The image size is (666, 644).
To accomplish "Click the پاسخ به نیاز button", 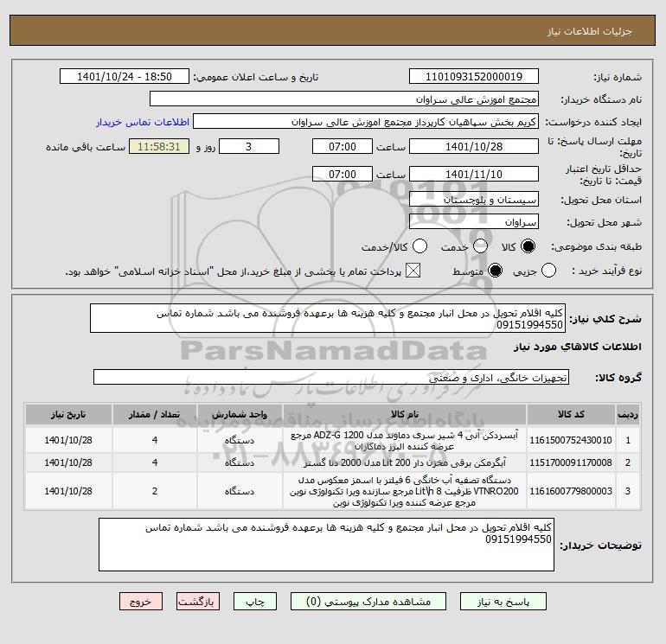I will [503, 602].
